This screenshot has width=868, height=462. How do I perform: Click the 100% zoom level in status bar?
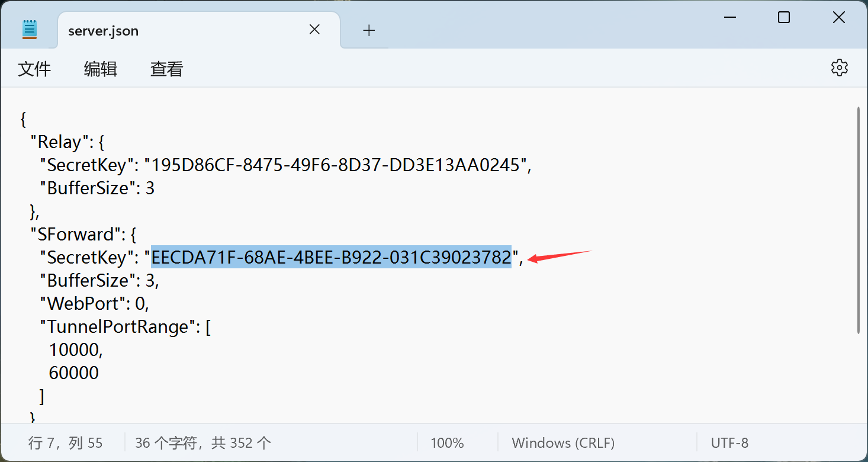[x=447, y=442]
